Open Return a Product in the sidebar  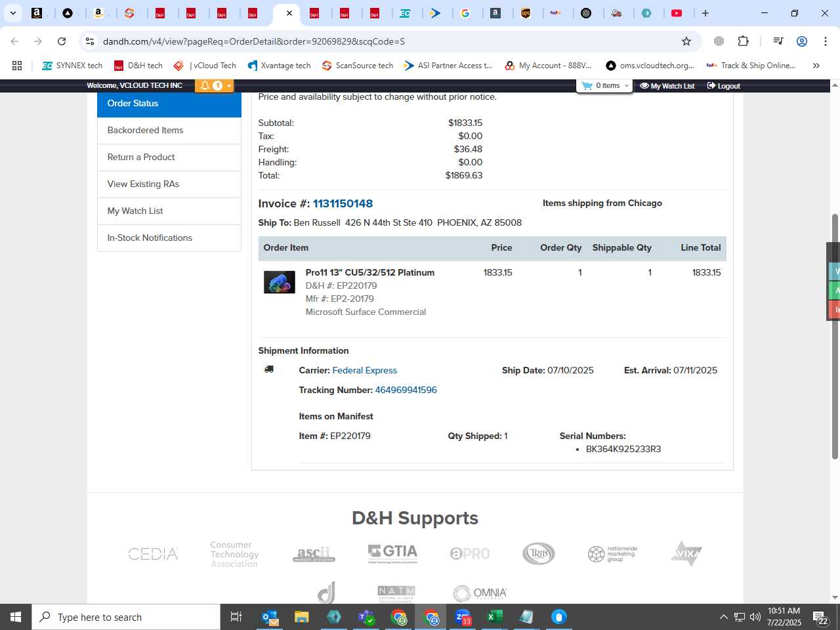pos(169,157)
